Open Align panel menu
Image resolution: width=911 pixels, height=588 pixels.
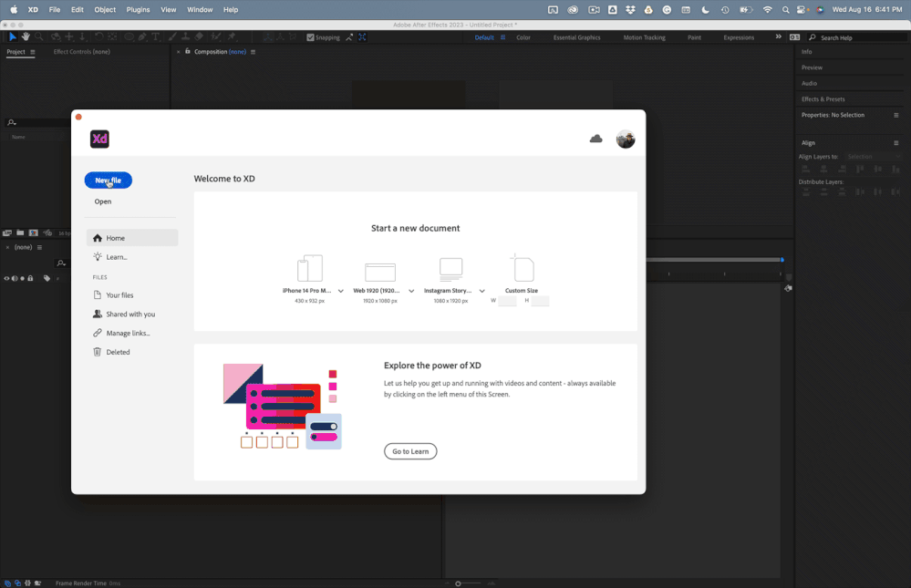pos(895,143)
